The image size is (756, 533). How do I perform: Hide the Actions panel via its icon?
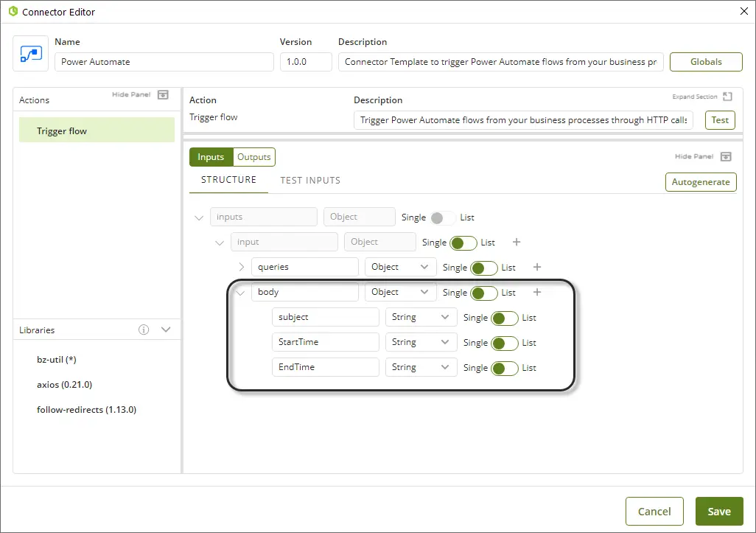(x=164, y=94)
